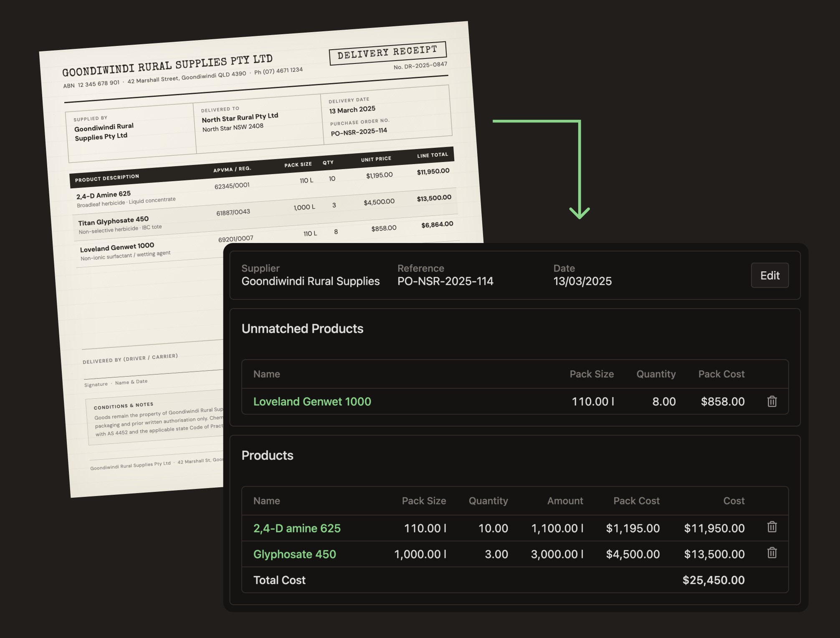This screenshot has width=840, height=638.
Task: Click the supplier name Goondiwindi Rural Supplies
Action: point(310,281)
